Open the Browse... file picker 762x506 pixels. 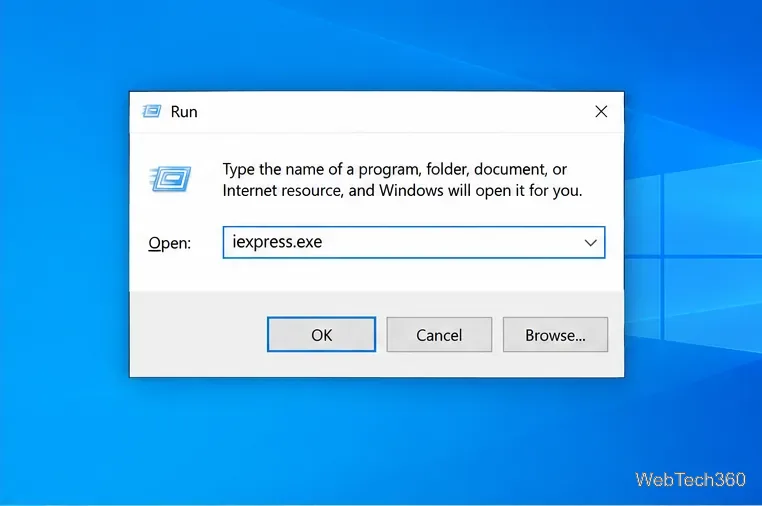point(555,334)
